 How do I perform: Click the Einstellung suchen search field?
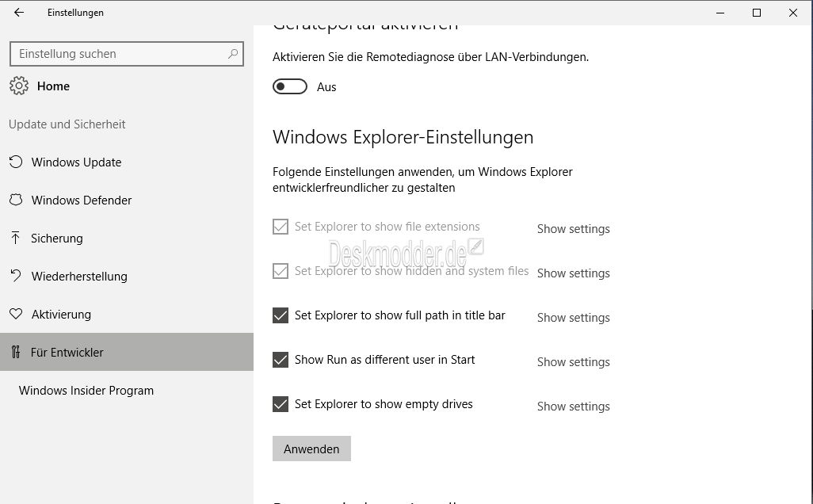[x=127, y=54]
